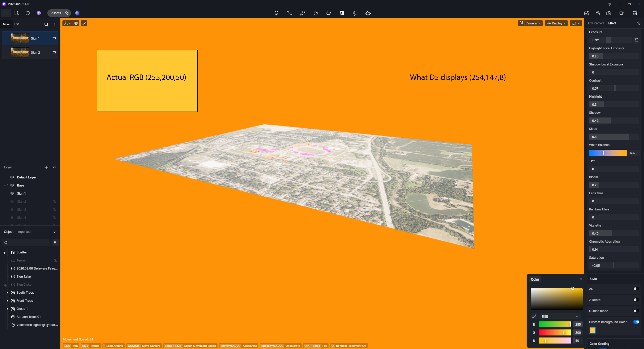The image size is (644, 349).
Task: Switch to the Imported tab
Action: point(24,232)
